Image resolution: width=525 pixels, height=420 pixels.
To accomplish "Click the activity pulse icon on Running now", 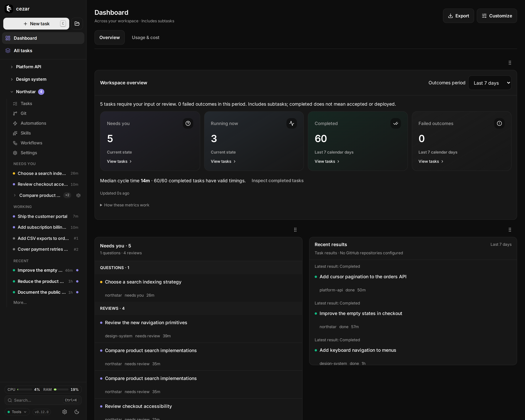I will tap(292, 123).
